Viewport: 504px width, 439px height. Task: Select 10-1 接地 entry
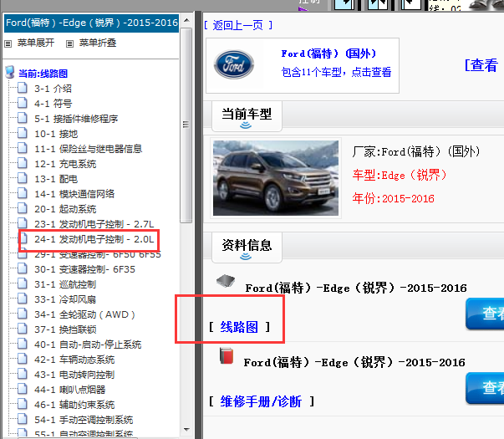pos(56,134)
